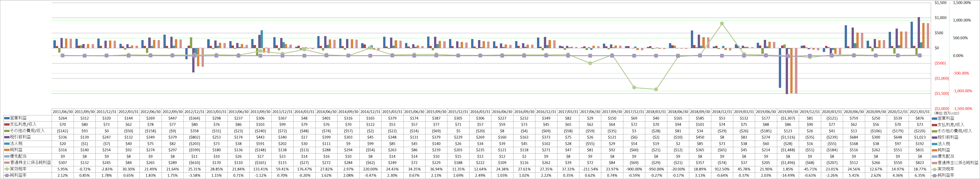Click 実効税率 value -900.00% for 2017/12/31
The height and width of the screenshot is (179, 980).
634,169
